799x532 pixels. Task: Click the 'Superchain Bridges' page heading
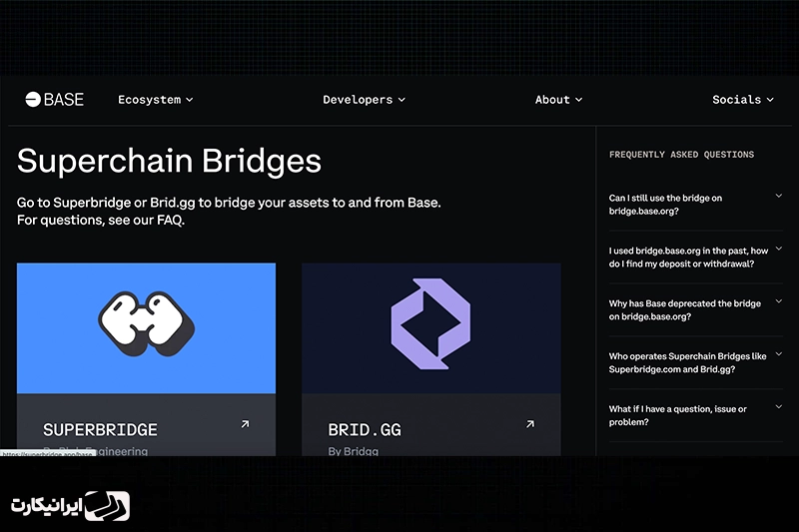169,161
